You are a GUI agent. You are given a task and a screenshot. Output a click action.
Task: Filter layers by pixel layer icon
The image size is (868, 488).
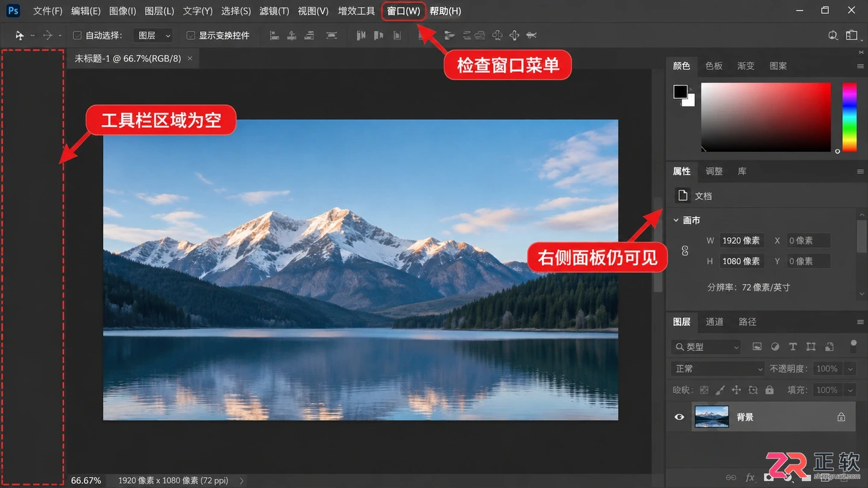point(757,347)
